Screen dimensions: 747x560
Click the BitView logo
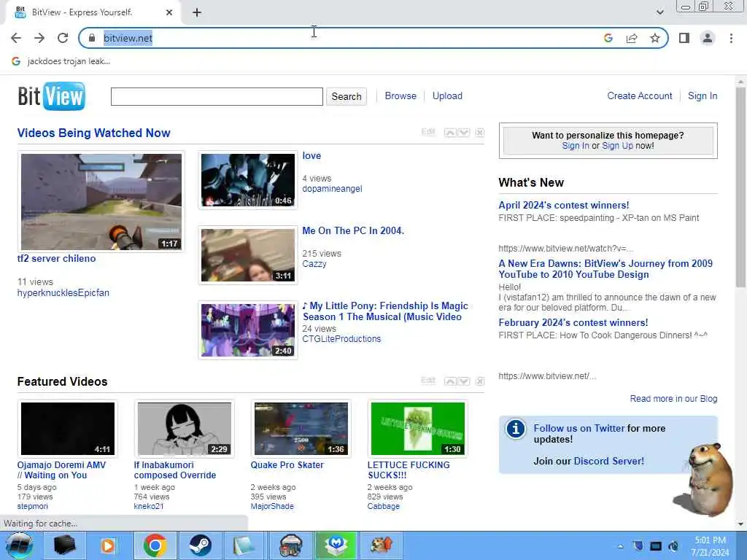click(x=52, y=96)
